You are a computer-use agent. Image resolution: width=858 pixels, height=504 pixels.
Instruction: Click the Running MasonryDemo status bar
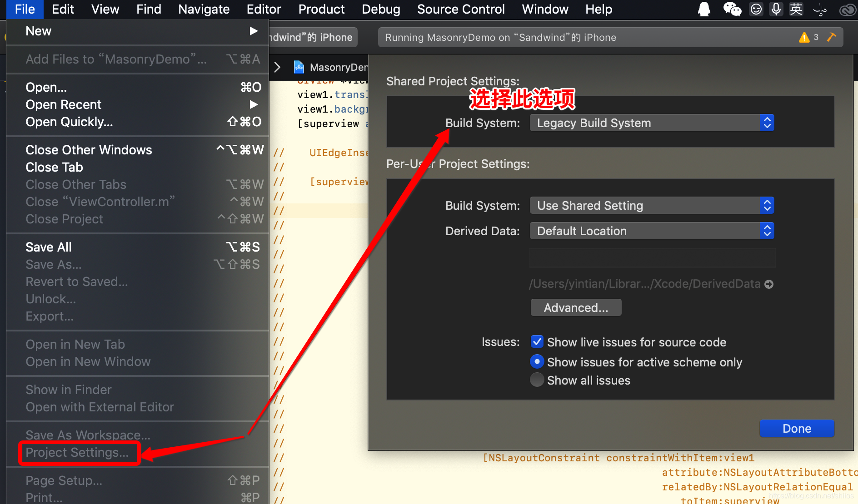[x=610, y=37]
